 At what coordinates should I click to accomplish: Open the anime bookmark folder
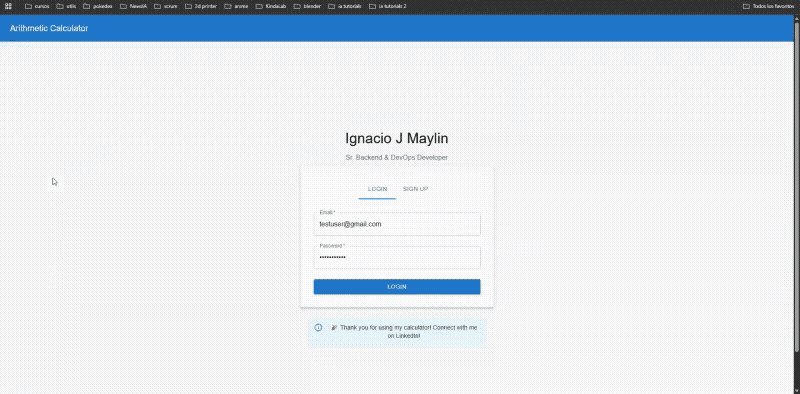click(x=236, y=6)
